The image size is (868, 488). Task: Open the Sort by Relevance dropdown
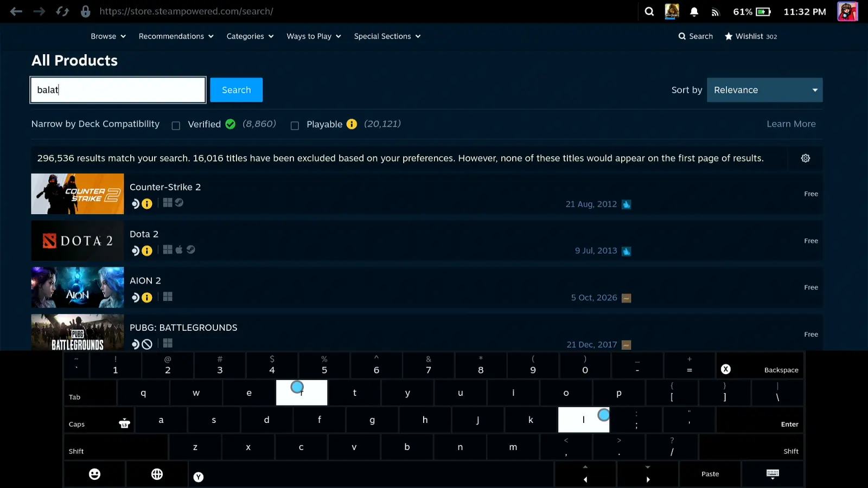[x=764, y=90]
